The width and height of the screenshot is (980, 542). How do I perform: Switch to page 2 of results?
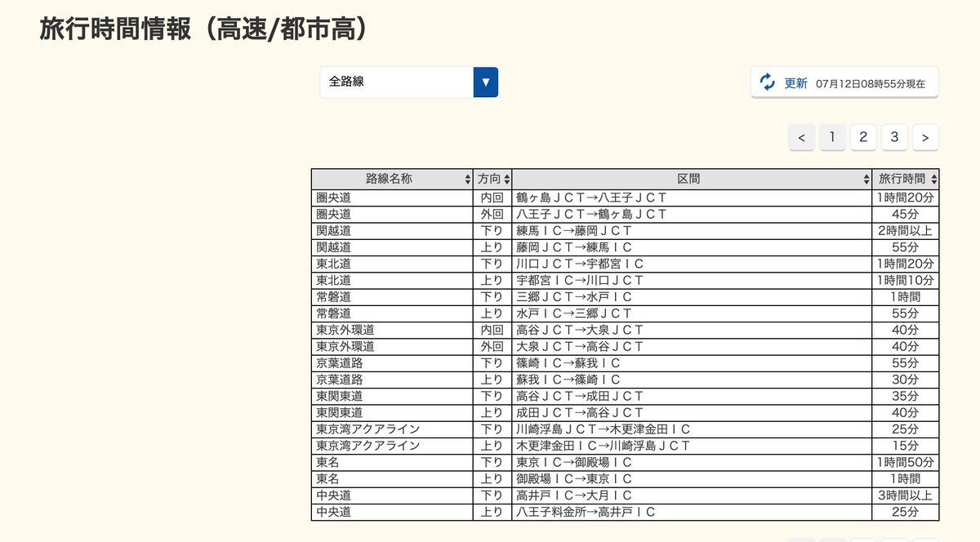click(863, 137)
